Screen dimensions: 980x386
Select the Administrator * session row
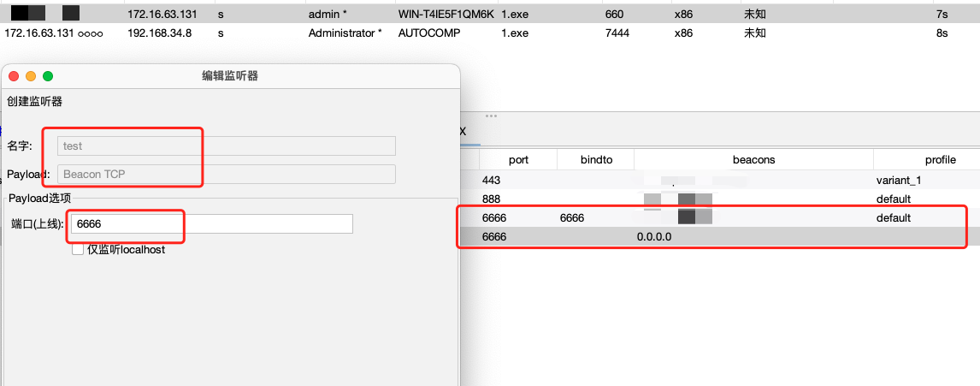490,33
